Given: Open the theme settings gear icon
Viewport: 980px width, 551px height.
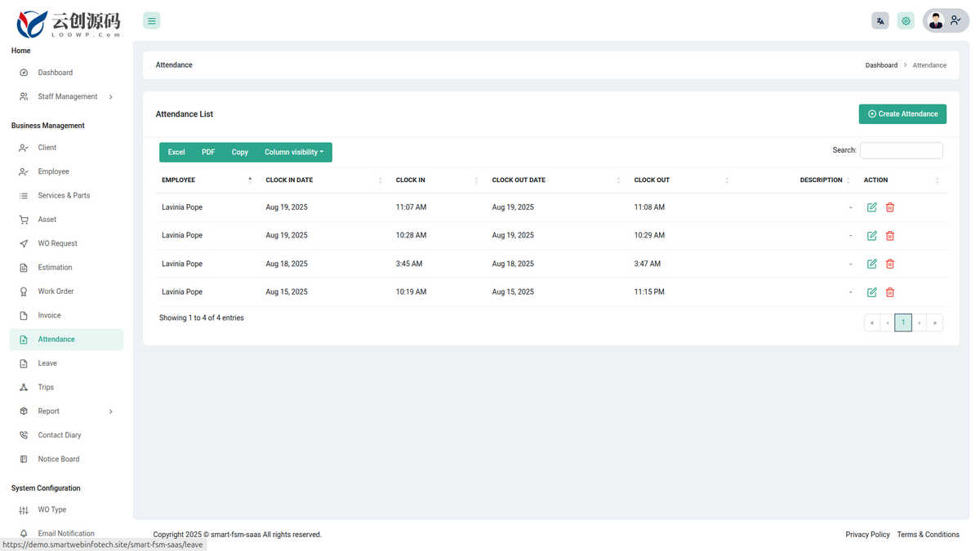Looking at the screenshot, I should point(906,21).
